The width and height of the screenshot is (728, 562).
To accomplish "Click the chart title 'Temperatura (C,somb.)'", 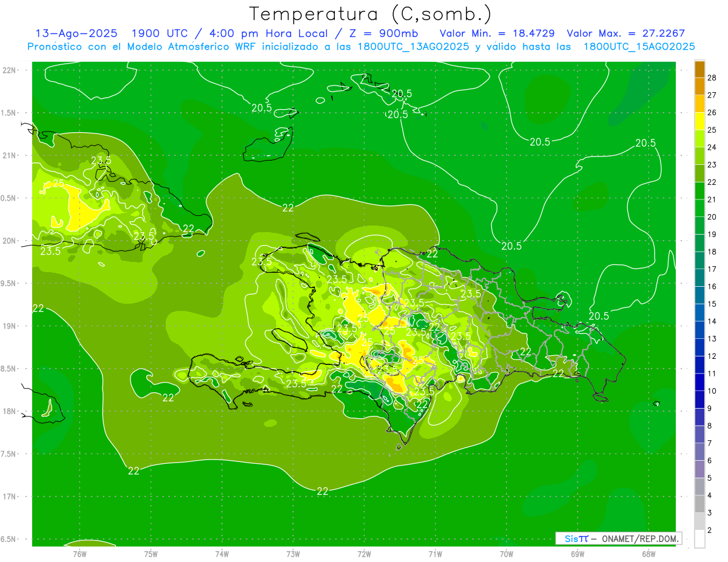I will pos(371,14).
